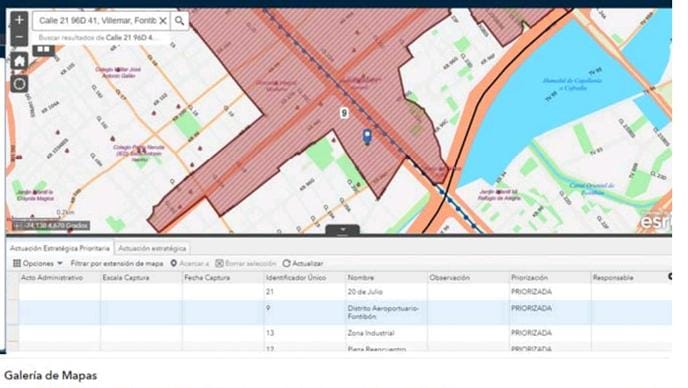This screenshot has width=688, height=388.
Task: Sort by Responsable column header
Action: (631, 277)
